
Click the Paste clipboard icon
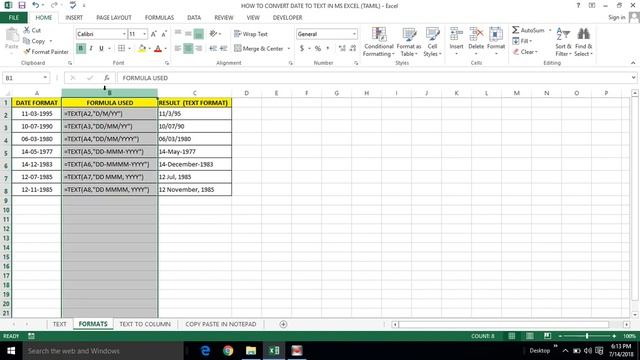pyautogui.click(x=12, y=36)
